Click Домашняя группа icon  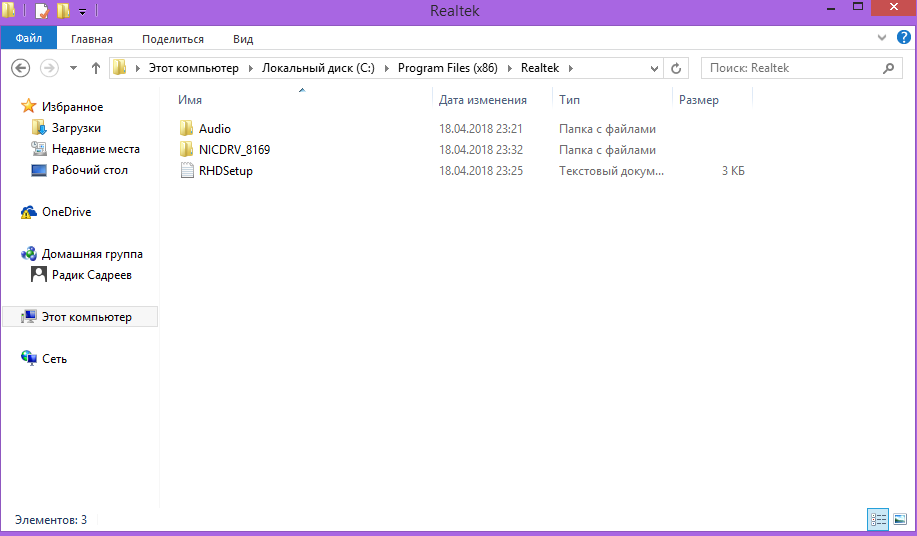point(29,254)
